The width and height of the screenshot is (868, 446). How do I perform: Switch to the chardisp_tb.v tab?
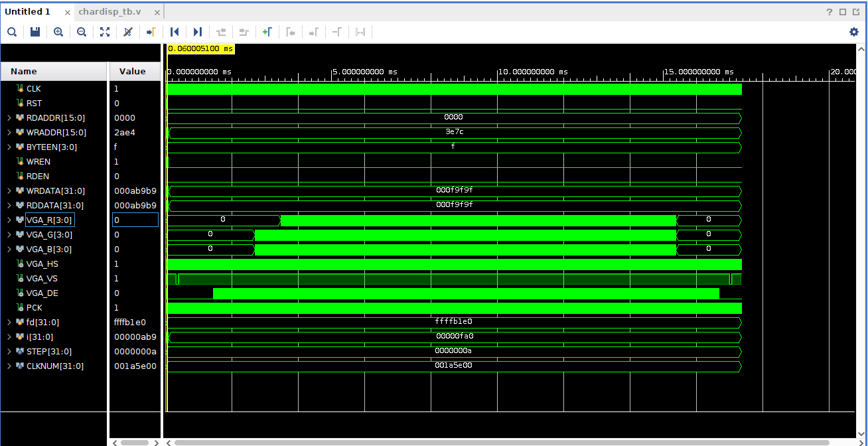tap(109, 12)
